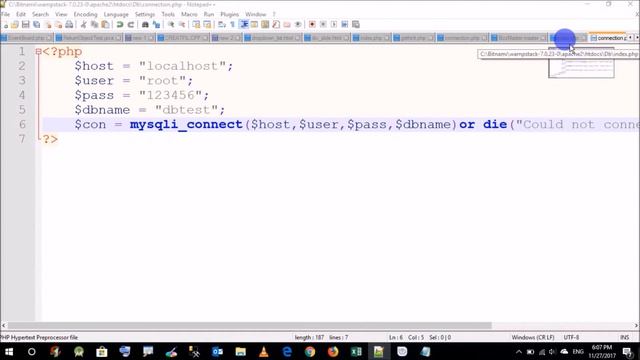Click the Playback macro toolbar icon

(334, 24)
